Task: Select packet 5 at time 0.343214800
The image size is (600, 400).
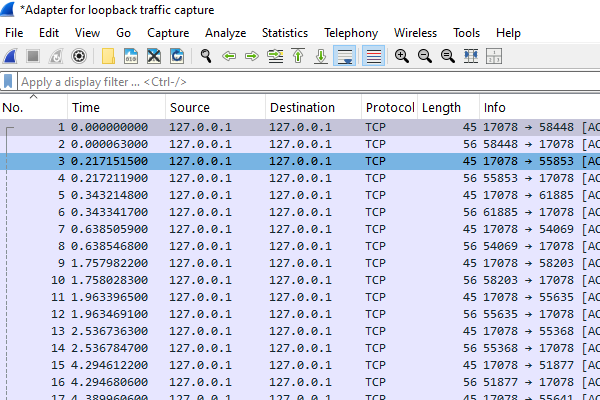Action: pyautogui.click(x=300, y=195)
